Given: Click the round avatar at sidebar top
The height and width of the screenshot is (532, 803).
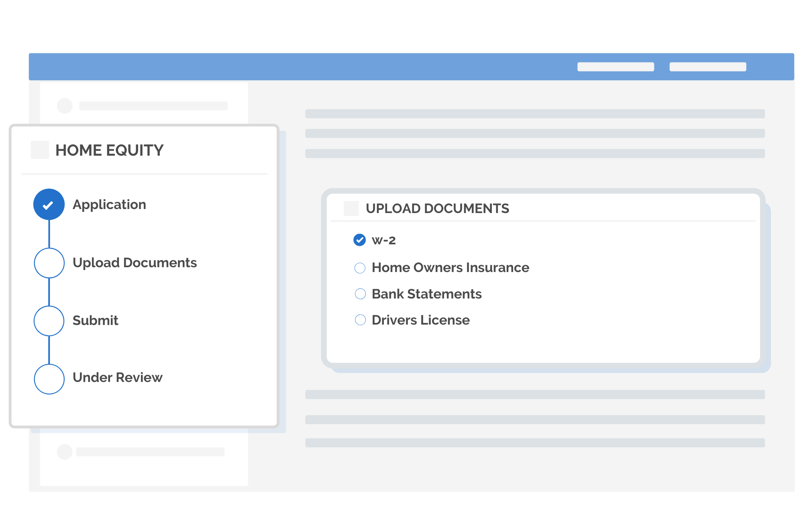Looking at the screenshot, I should (65, 106).
